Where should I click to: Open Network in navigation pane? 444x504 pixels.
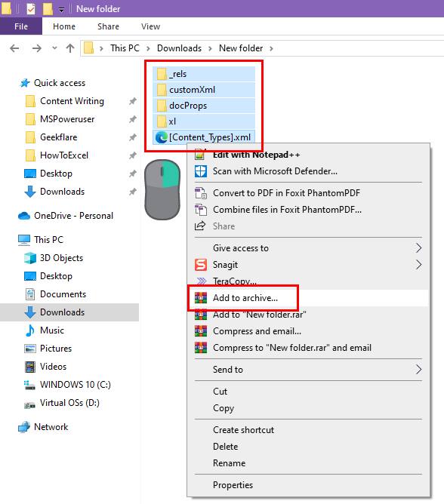pyautogui.click(x=51, y=427)
